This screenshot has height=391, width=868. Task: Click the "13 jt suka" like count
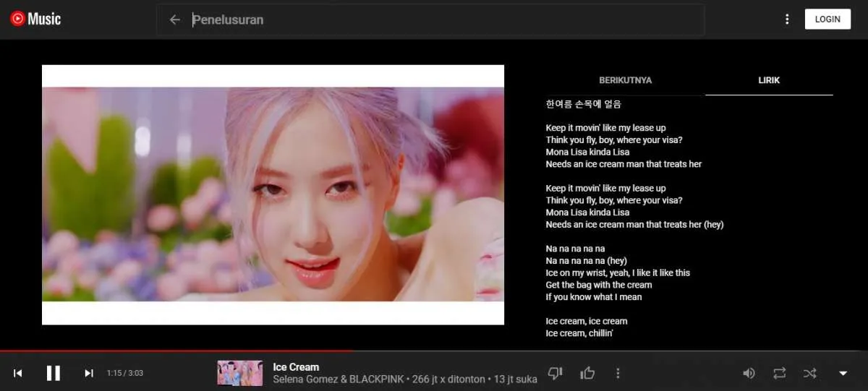click(x=516, y=379)
